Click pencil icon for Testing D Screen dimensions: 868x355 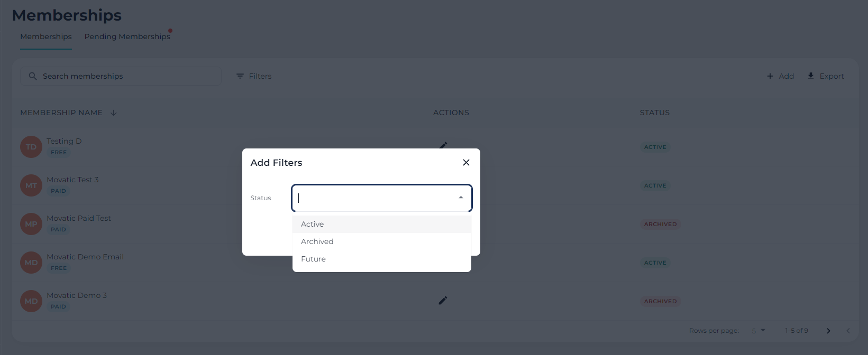[x=443, y=145]
